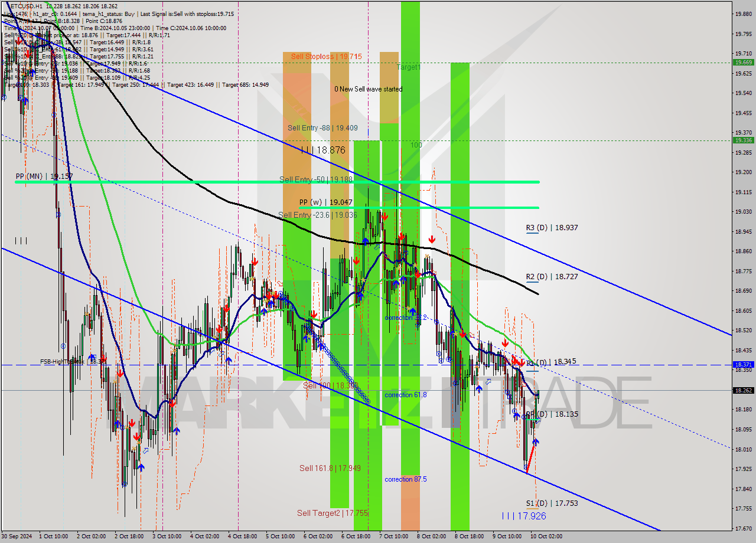Click the 'Sell Entry -88 | 19.409' label

click(x=322, y=127)
